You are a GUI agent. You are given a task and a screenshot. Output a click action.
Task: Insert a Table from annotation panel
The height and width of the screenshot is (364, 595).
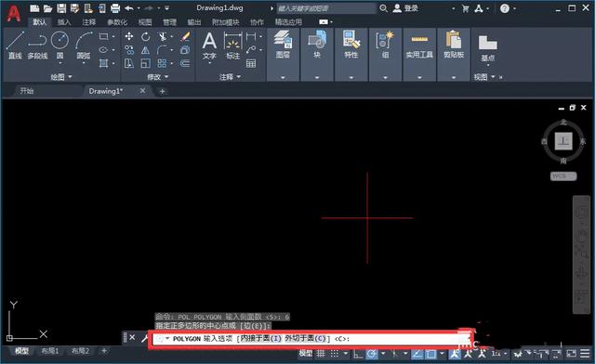pyautogui.click(x=251, y=63)
